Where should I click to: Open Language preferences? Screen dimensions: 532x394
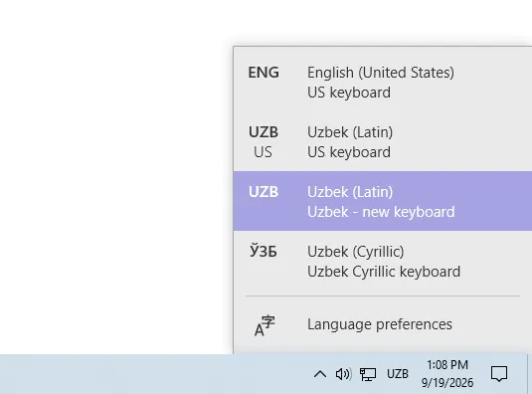(x=383, y=324)
